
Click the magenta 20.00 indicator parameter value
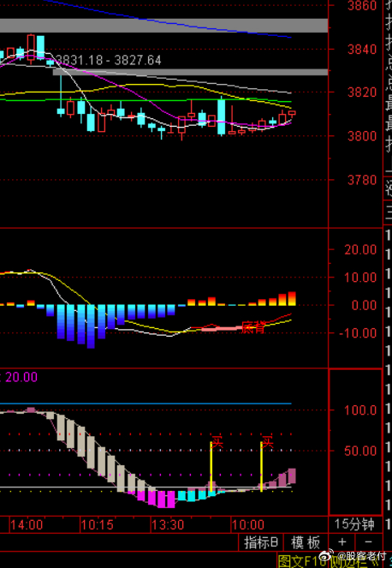(21, 377)
